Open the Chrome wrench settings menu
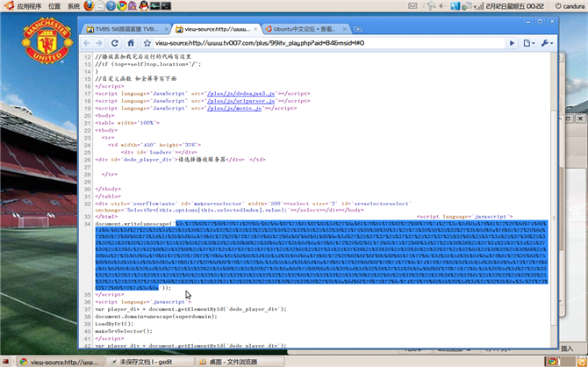 click(x=547, y=43)
